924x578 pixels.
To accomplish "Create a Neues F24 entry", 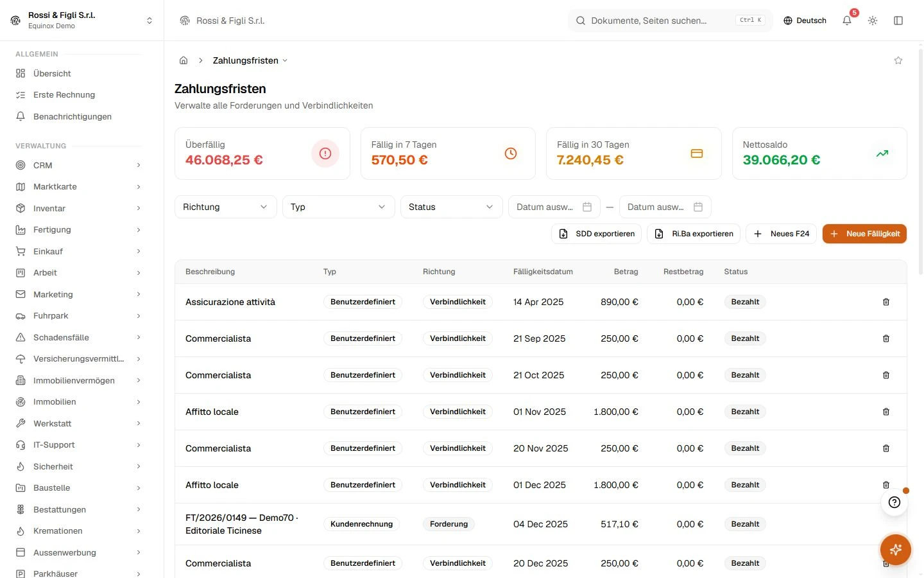I will 781,234.
